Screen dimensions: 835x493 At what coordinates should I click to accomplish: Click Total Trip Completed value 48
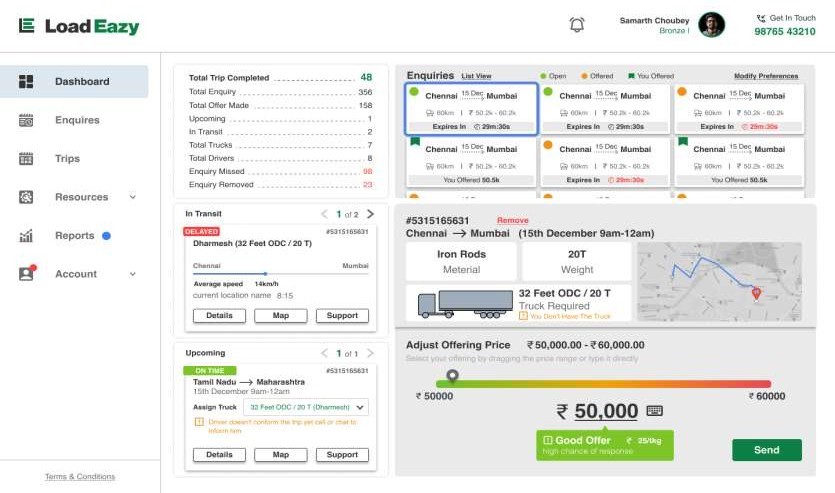[366, 78]
